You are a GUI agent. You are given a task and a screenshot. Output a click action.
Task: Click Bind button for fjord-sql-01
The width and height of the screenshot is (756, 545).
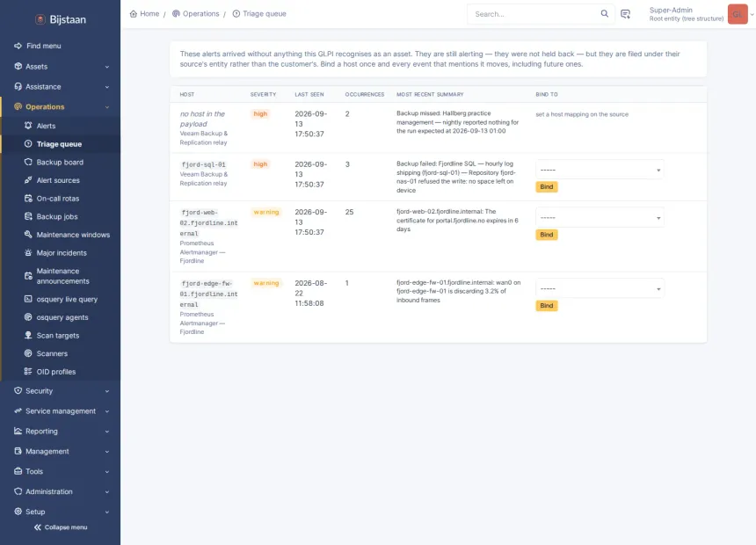[546, 186]
